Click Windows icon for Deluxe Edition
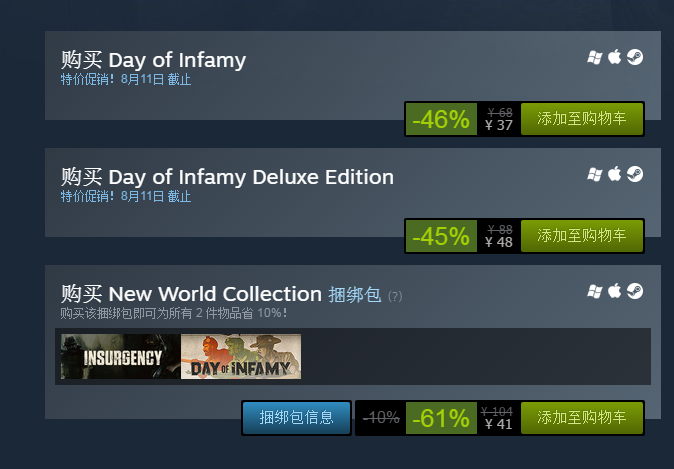This screenshot has height=469, width=674. (x=595, y=174)
